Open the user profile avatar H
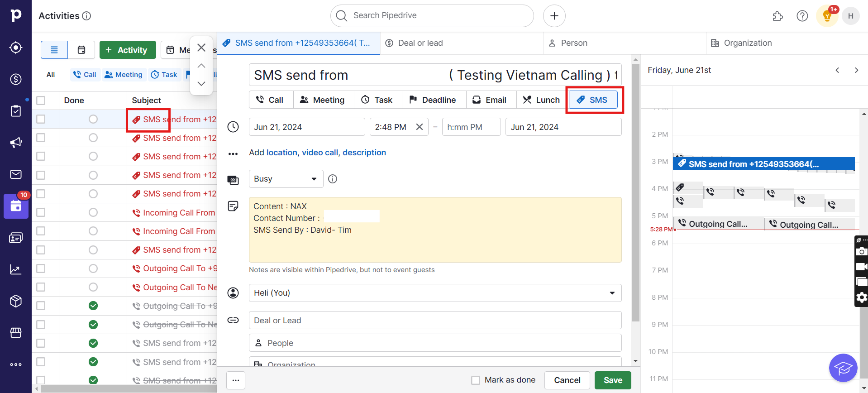The height and width of the screenshot is (393, 868). pos(851,16)
